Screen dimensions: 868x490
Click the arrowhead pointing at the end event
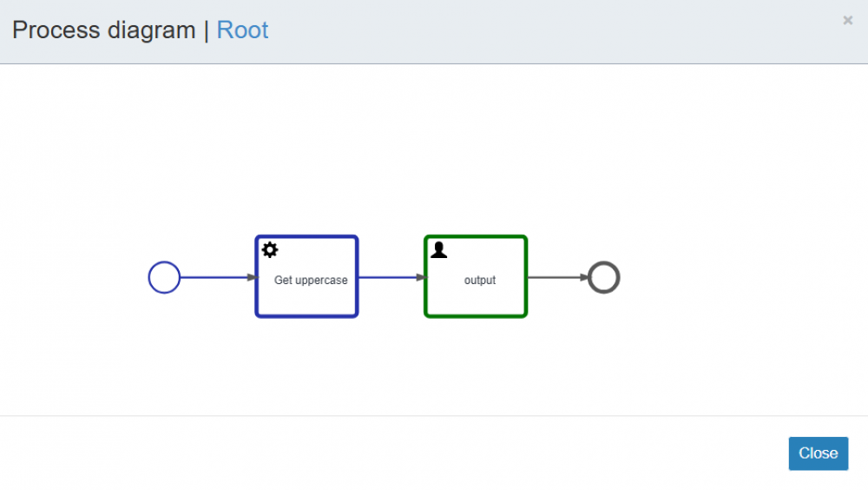click(584, 278)
